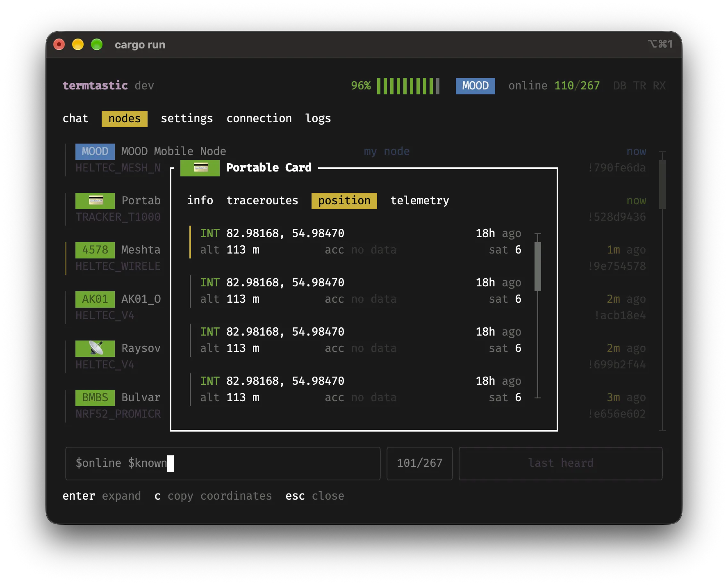Viewport: 728px width, 585px height.
Task: Click the card icon in Portable Card header
Action: pos(200,168)
